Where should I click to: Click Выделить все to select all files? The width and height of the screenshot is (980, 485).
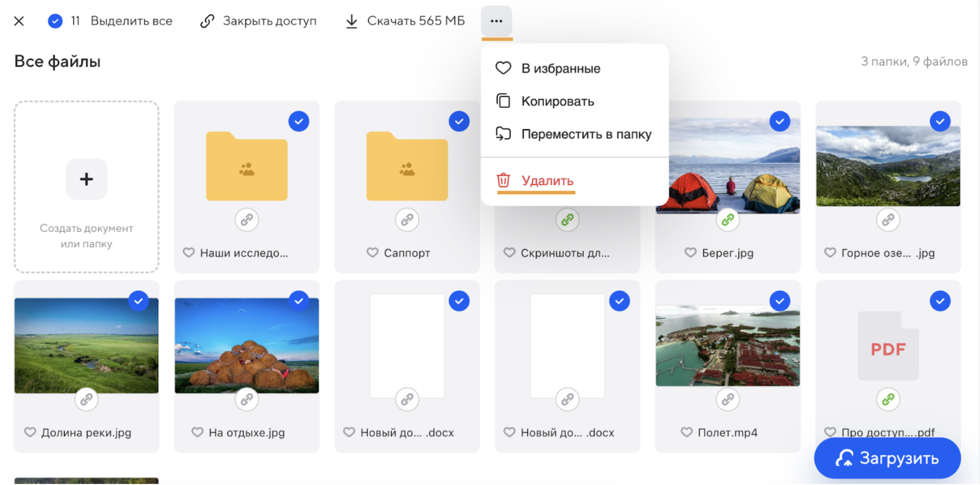131,21
